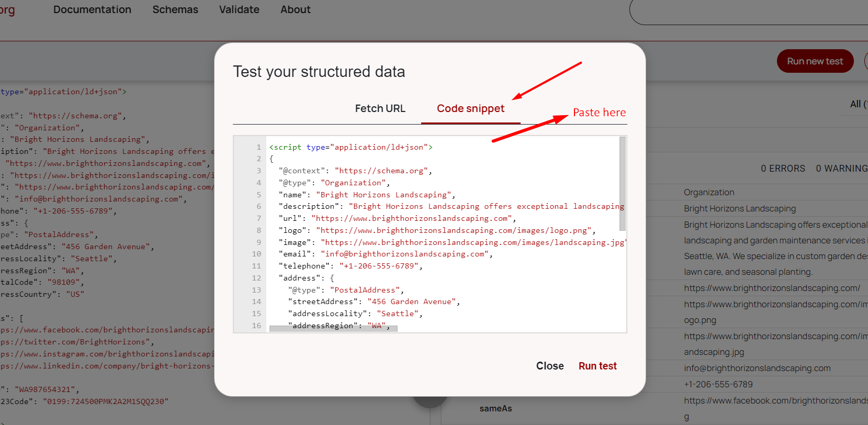Click the linkedin.com company URL in background code

coord(107,366)
